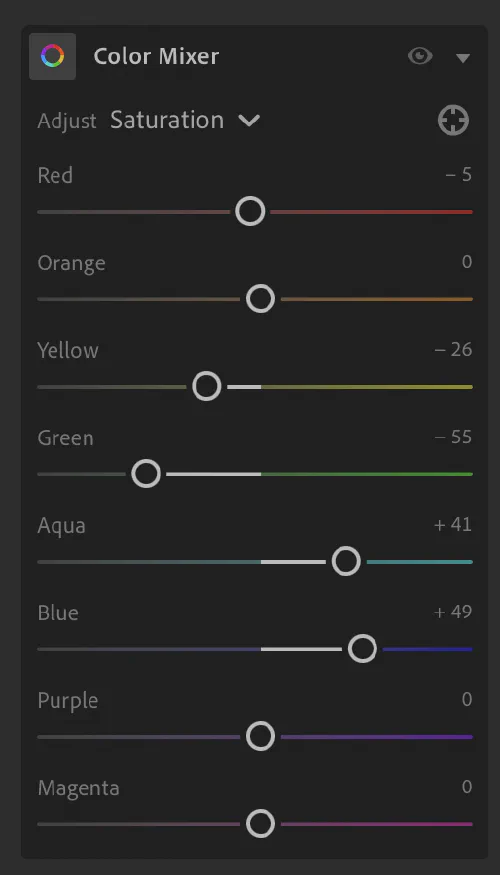
Task: Click the Red value field showing -5
Action: [459, 175]
